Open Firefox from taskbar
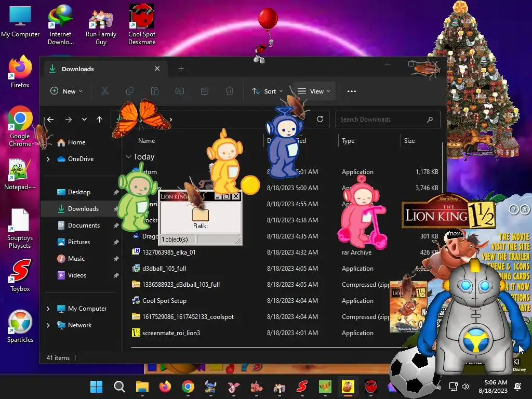 point(165,387)
